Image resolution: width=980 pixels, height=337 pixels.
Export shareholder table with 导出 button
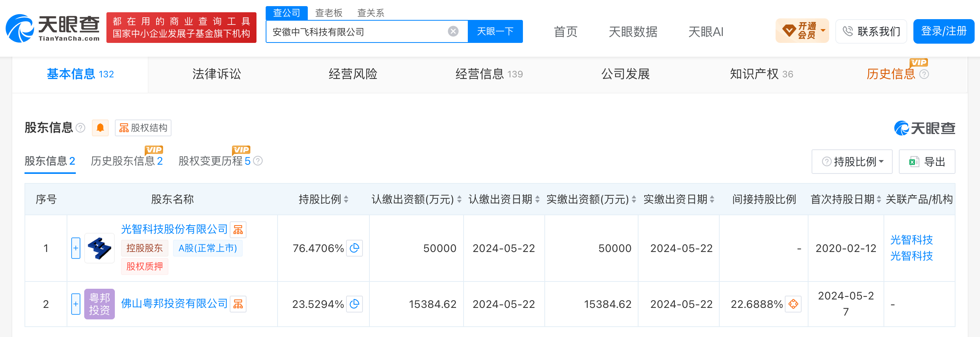(x=927, y=162)
